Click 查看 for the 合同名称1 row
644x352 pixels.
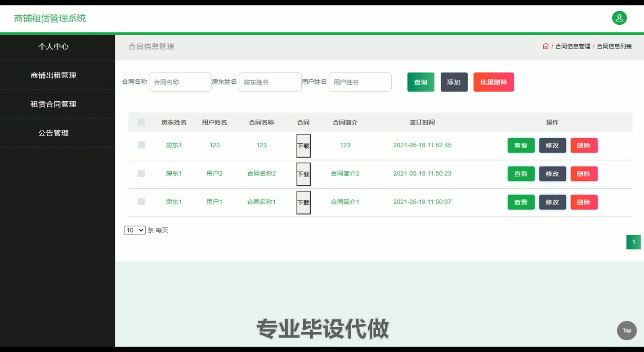tap(521, 202)
